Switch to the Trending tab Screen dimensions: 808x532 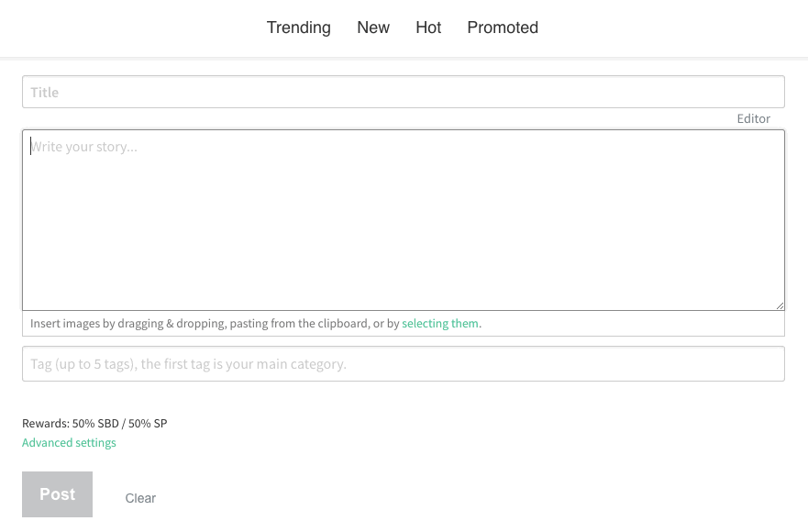point(298,28)
